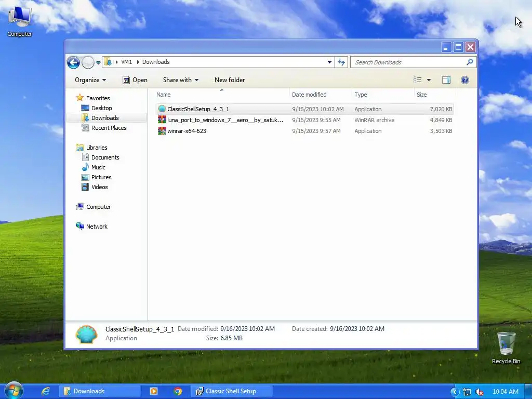Open Documents library in navigation pane
This screenshot has height=399, width=532.
pos(100,157)
